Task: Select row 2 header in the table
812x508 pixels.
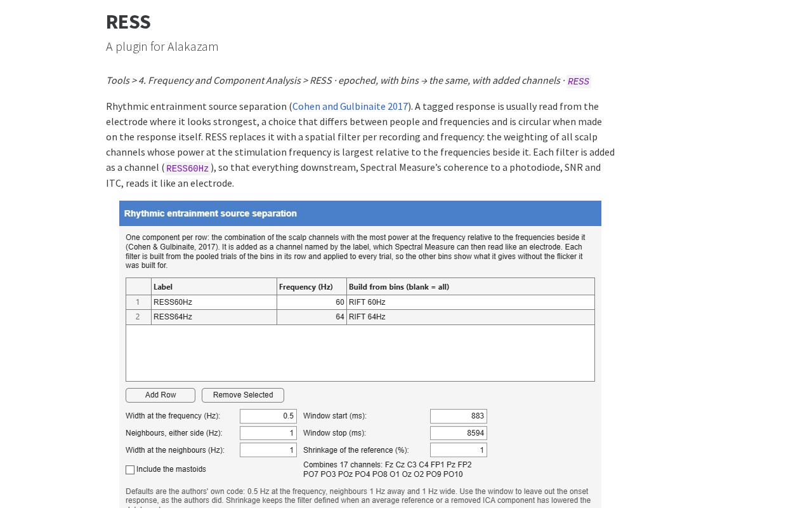Action: click(138, 317)
